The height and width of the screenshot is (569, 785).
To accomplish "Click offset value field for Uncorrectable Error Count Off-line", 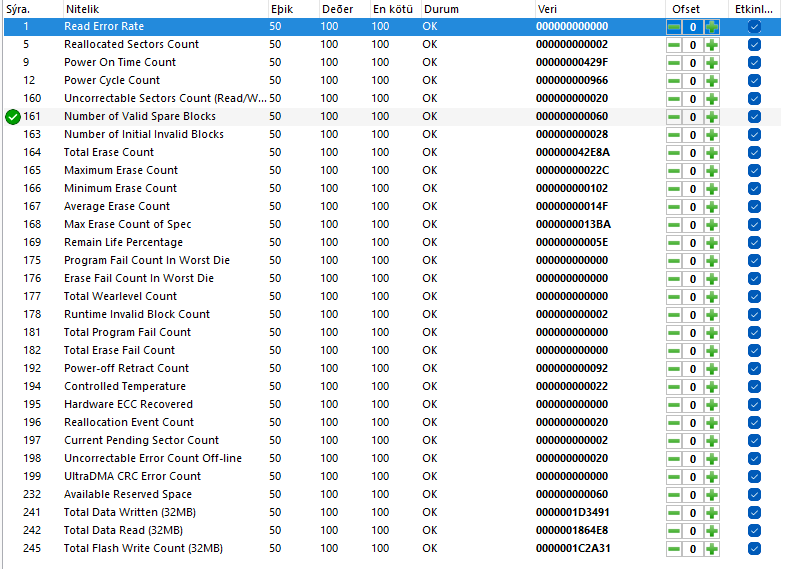I will pyautogui.click(x=693, y=459).
